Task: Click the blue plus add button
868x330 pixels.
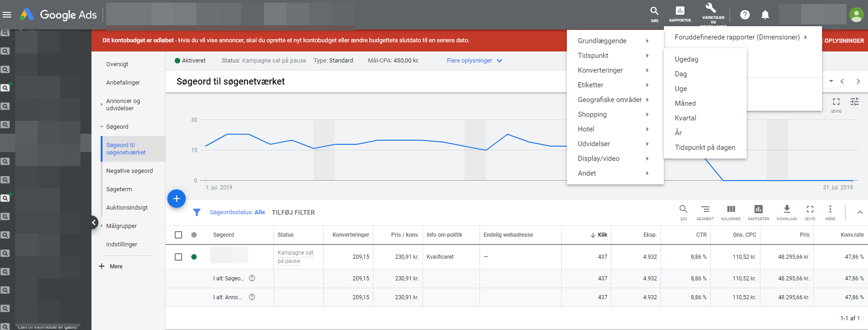Action: [x=177, y=199]
